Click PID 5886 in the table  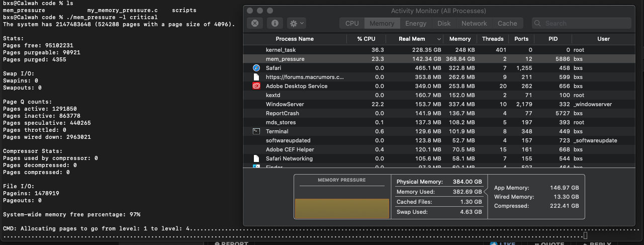click(x=563, y=59)
